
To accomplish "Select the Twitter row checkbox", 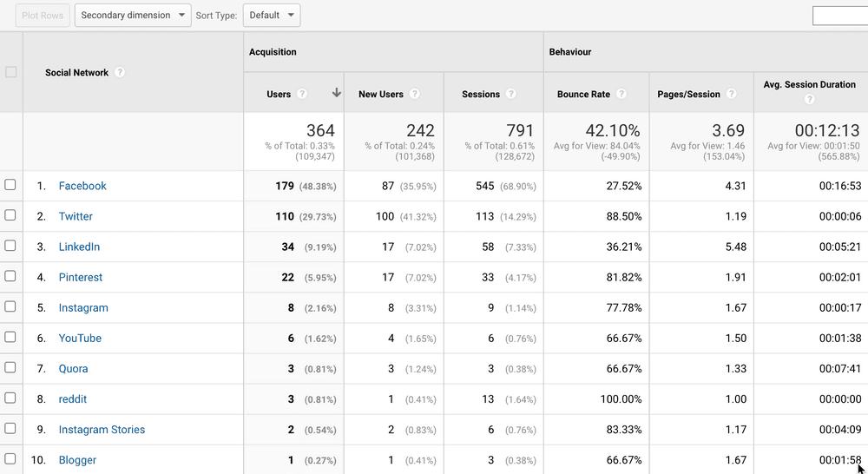I will point(10,215).
